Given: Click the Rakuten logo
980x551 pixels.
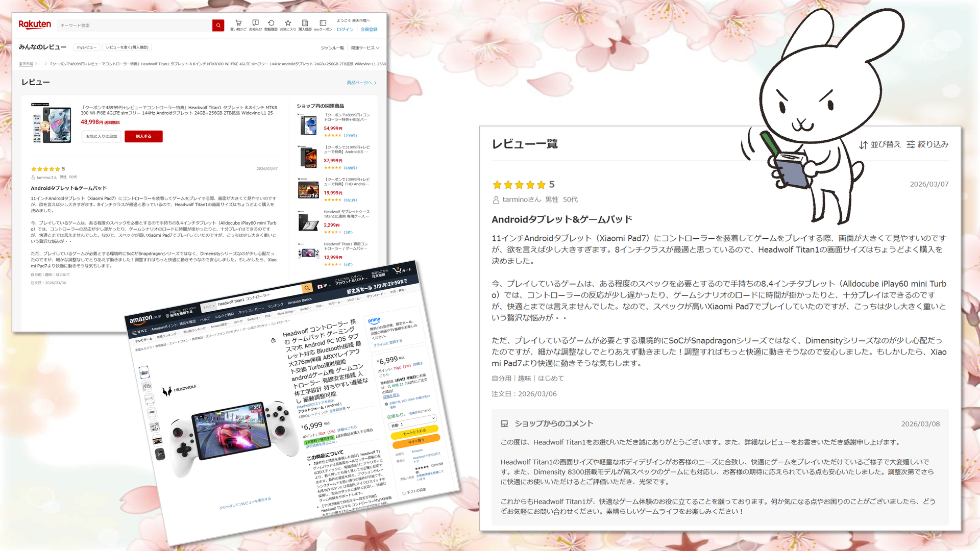Looking at the screenshot, I should click(35, 24).
